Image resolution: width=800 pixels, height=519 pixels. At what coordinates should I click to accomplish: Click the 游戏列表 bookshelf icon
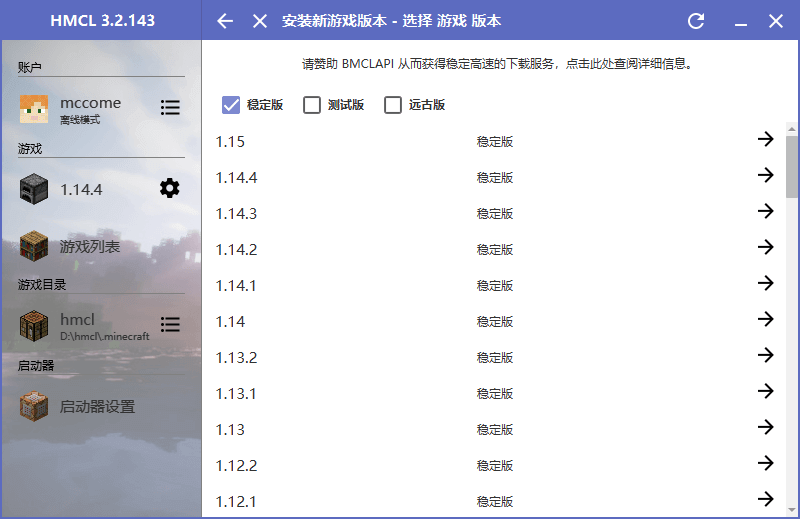click(34, 246)
